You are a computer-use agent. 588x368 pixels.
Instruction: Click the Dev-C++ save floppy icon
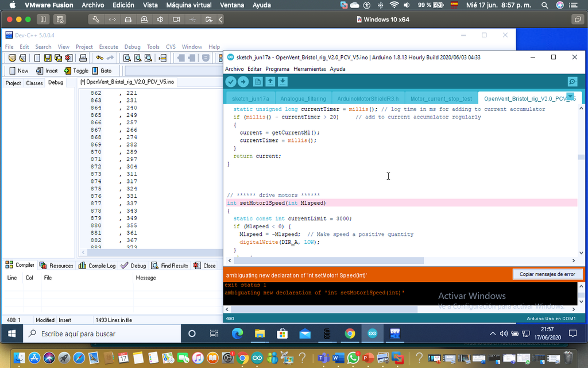coord(48,57)
